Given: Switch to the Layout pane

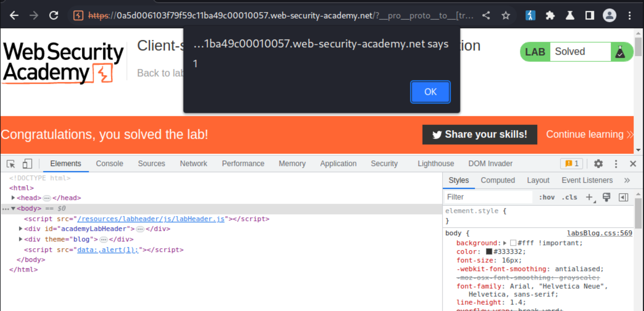Looking at the screenshot, I should point(538,180).
